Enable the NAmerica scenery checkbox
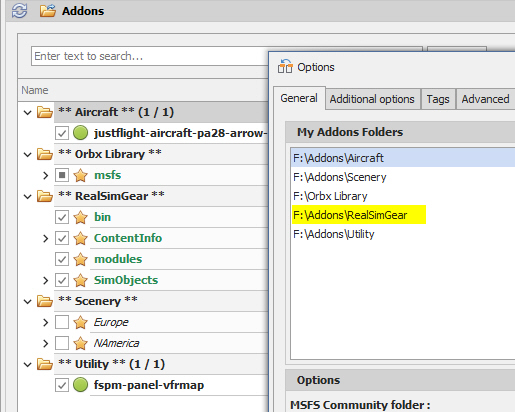The image size is (515, 412). coord(62,343)
